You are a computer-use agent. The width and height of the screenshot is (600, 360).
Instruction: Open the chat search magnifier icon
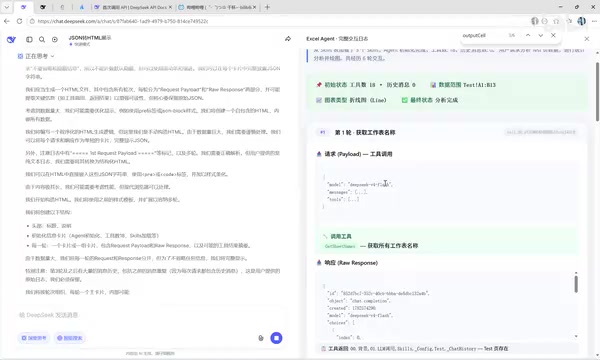pos(42,39)
